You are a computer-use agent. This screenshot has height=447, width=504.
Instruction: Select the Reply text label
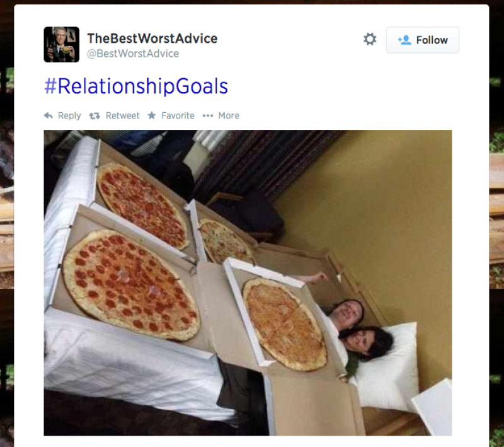click(69, 116)
